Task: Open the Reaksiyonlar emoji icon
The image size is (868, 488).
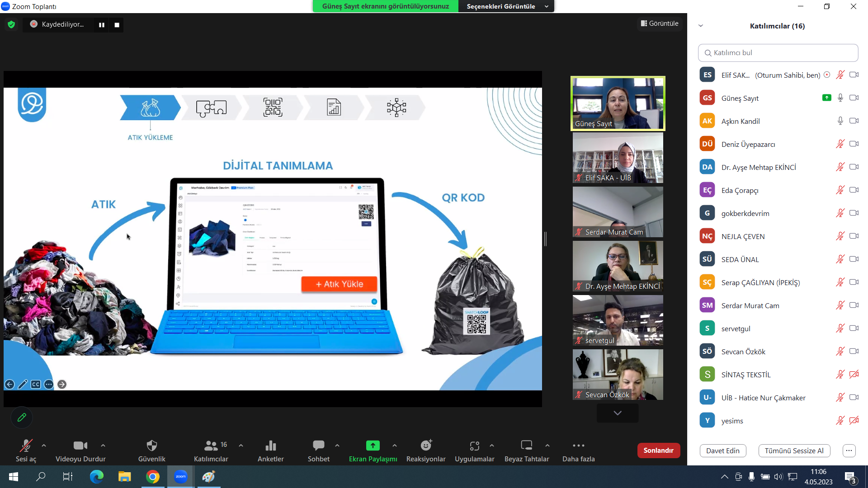Action: [x=426, y=446]
